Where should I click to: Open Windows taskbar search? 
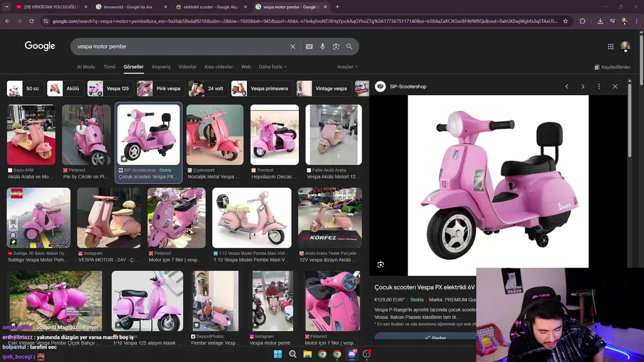pyautogui.click(x=292, y=354)
